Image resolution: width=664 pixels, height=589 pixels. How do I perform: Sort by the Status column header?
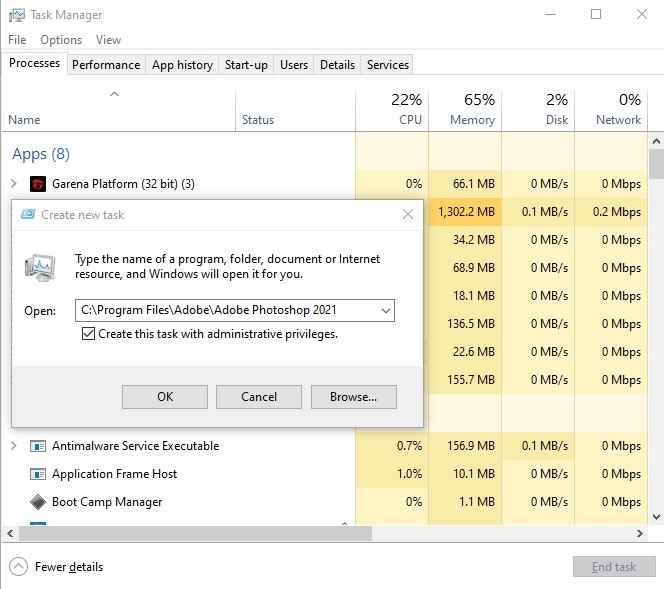pos(295,111)
